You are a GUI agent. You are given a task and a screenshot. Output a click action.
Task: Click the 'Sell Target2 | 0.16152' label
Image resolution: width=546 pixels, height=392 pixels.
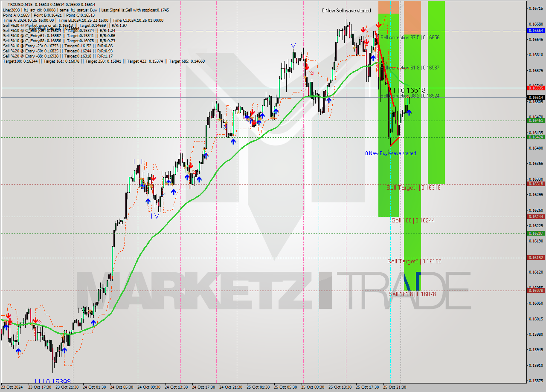coord(414,261)
